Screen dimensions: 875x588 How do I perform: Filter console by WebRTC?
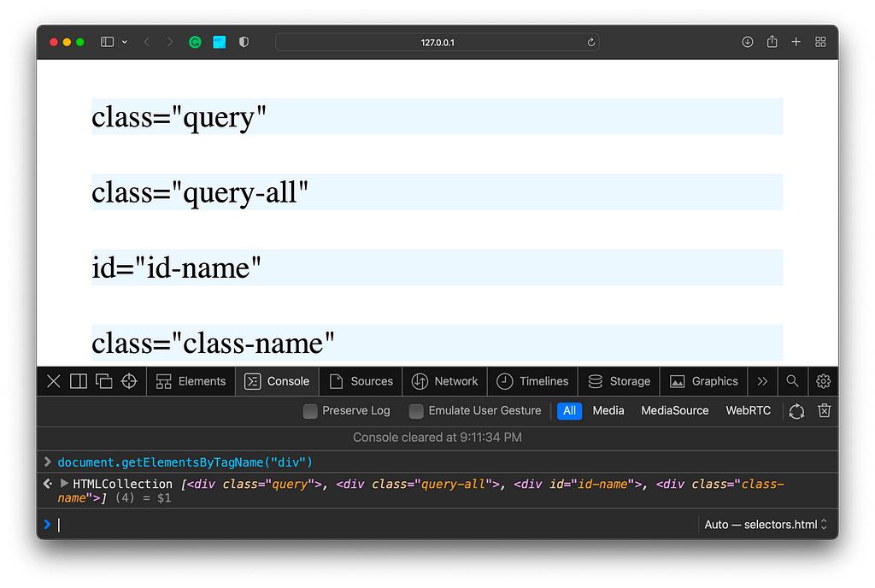(x=748, y=411)
